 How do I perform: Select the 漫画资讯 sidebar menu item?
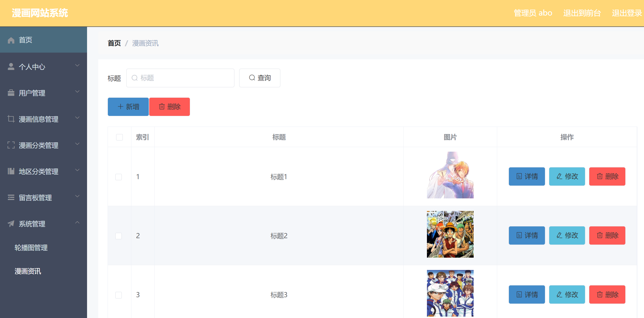(28, 271)
